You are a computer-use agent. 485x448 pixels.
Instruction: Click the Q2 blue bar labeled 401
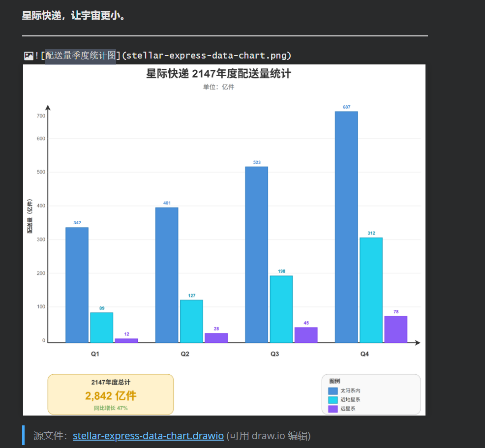167,275
